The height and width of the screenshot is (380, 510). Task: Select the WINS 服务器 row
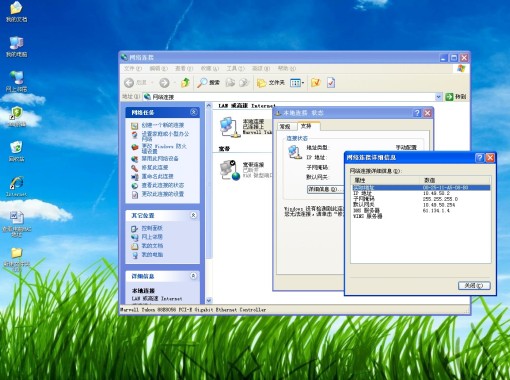(x=421, y=216)
